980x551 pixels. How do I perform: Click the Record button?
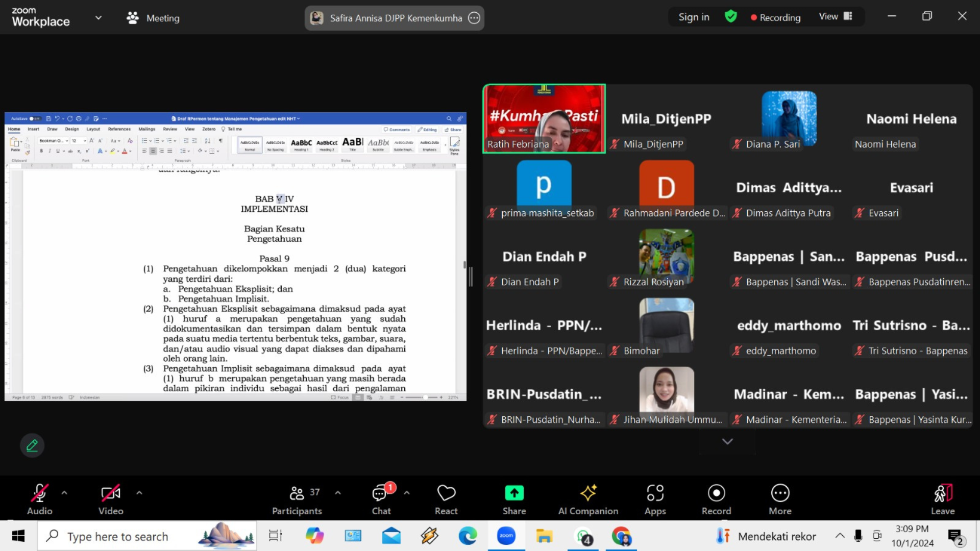716,499
